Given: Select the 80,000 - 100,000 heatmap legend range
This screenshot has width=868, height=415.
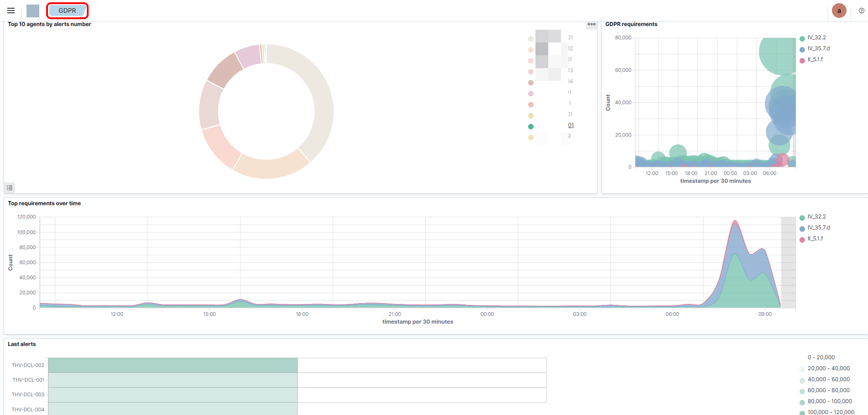Looking at the screenshot, I should coord(830,401).
